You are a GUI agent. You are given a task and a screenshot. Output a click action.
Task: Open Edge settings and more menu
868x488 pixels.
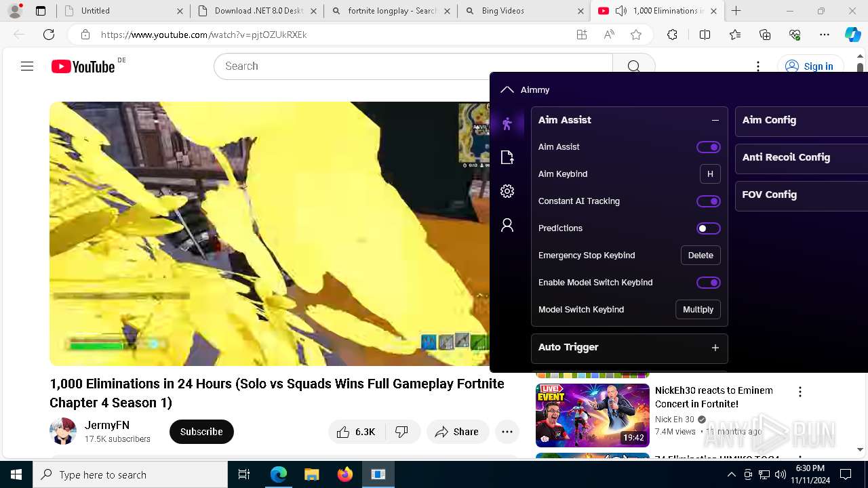click(825, 35)
